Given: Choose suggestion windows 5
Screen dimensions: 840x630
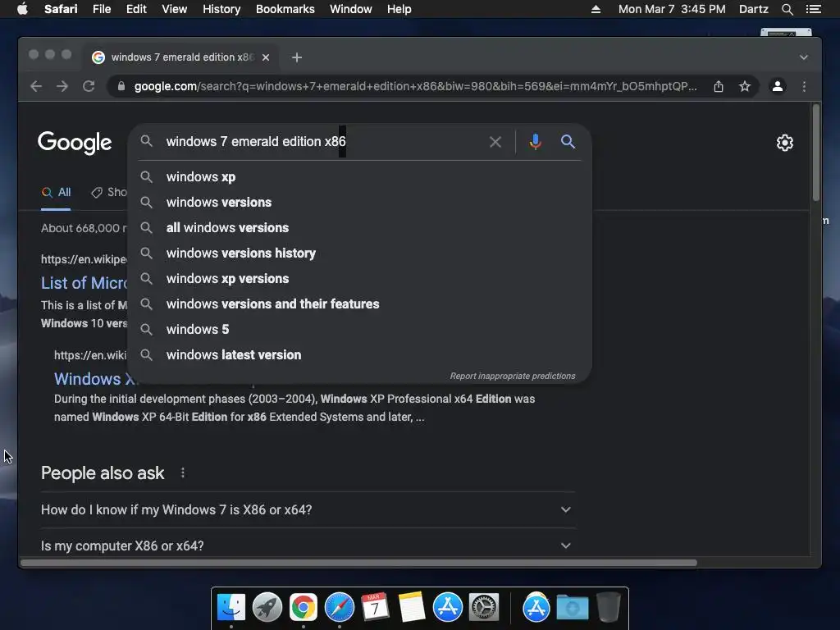Looking at the screenshot, I should tap(360, 330).
